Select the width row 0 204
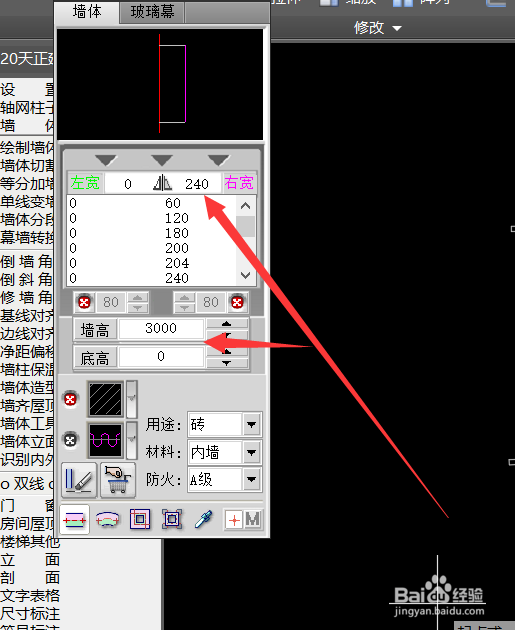 152,263
